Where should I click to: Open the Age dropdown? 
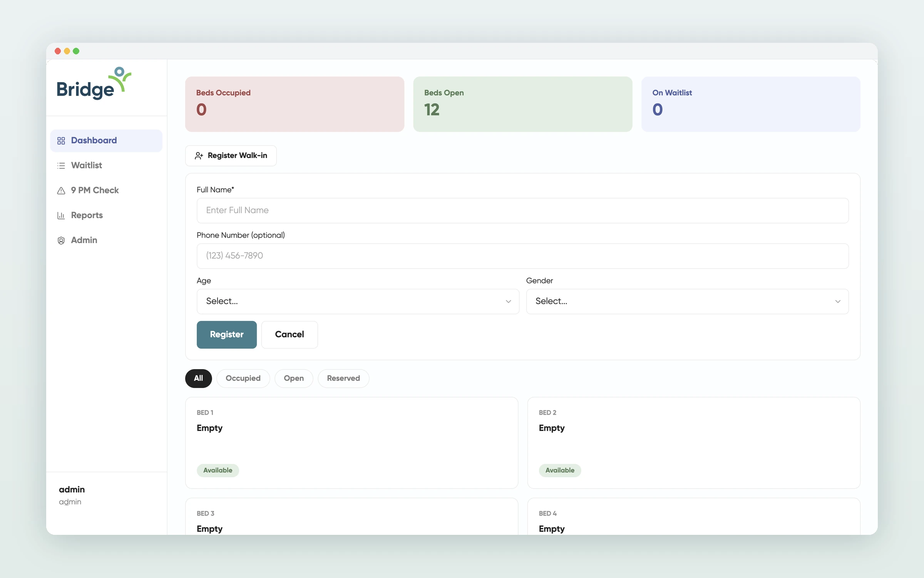(x=358, y=301)
